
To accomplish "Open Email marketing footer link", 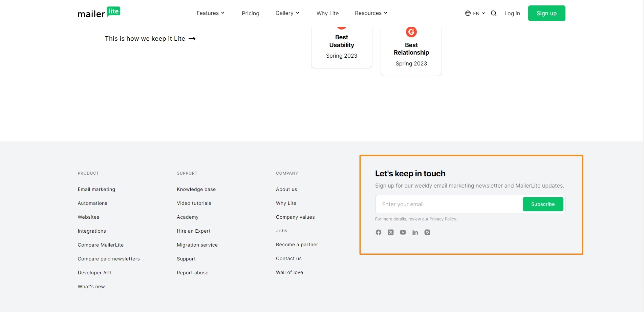I will coord(96,189).
